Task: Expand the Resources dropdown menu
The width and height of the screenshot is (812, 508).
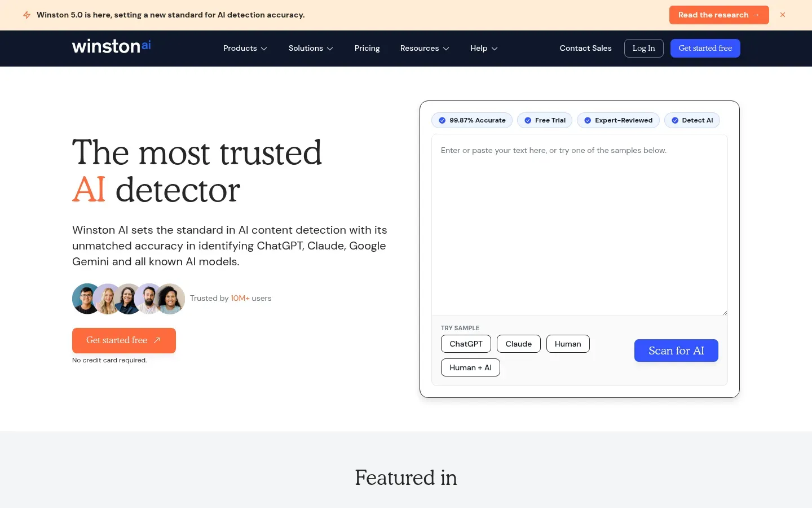Action: tap(425, 49)
